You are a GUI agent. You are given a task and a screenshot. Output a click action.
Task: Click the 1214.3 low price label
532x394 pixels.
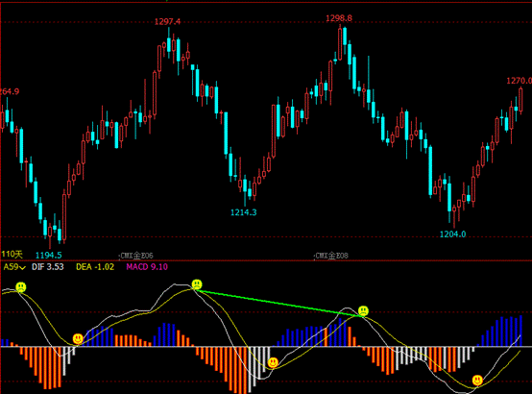click(x=244, y=212)
